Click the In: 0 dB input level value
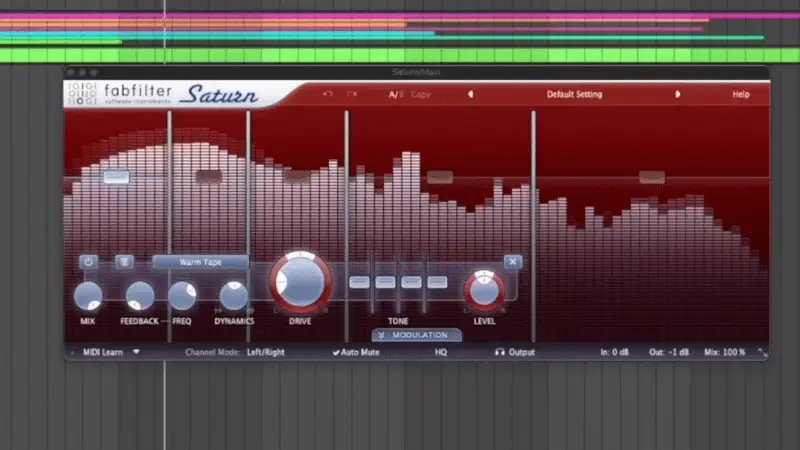 click(x=614, y=352)
